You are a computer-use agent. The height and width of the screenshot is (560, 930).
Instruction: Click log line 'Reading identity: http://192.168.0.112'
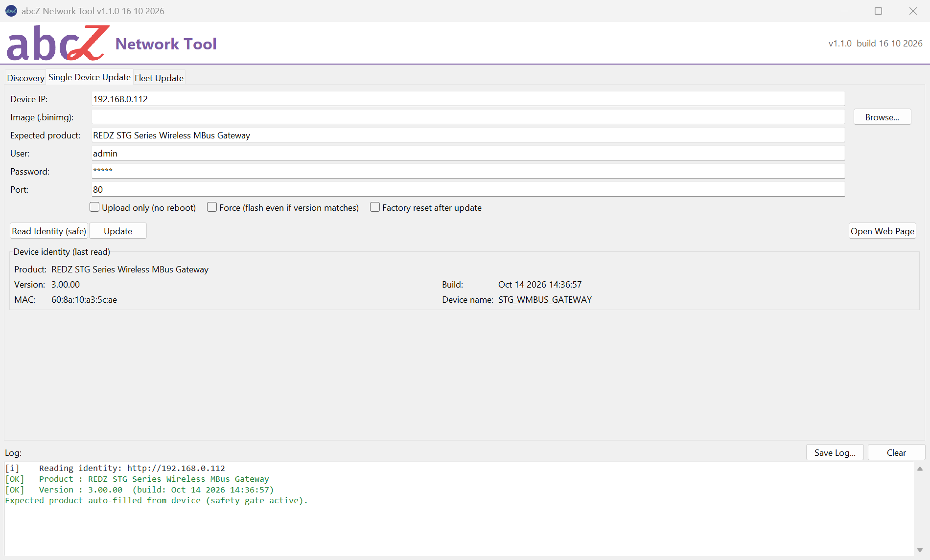point(115,468)
